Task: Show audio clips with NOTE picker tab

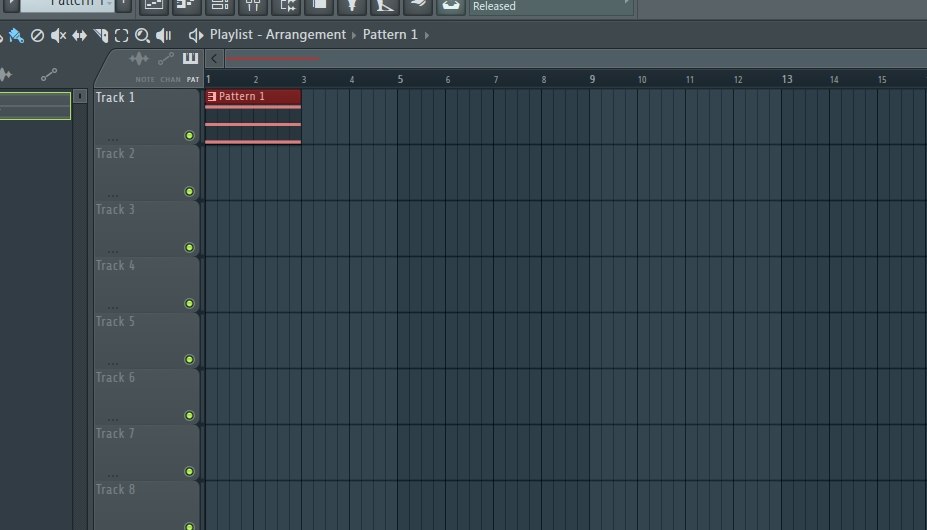Action: pyautogui.click(x=145, y=79)
